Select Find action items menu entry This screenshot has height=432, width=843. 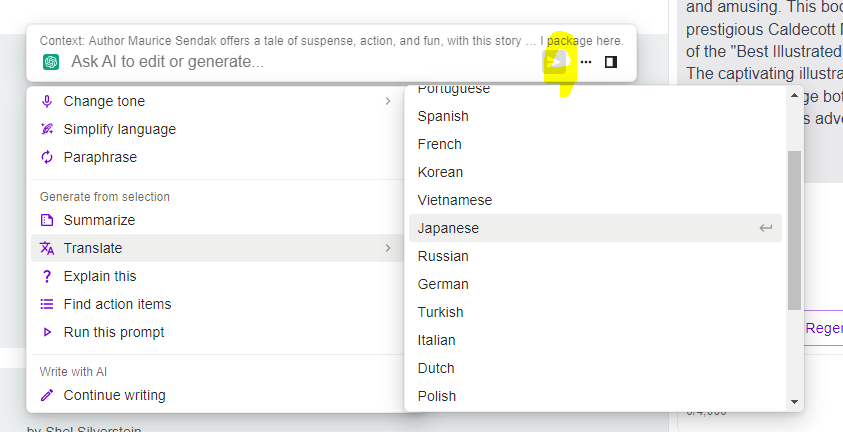click(117, 304)
